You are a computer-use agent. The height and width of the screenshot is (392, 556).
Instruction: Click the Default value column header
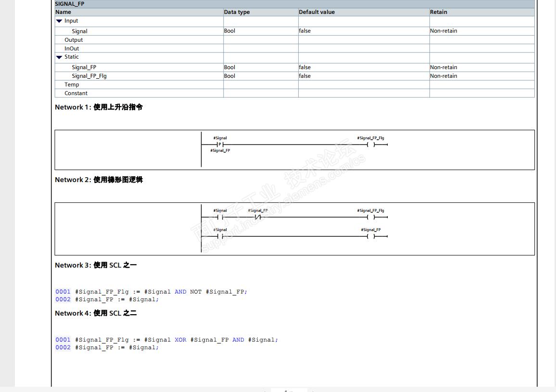[x=316, y=12]
